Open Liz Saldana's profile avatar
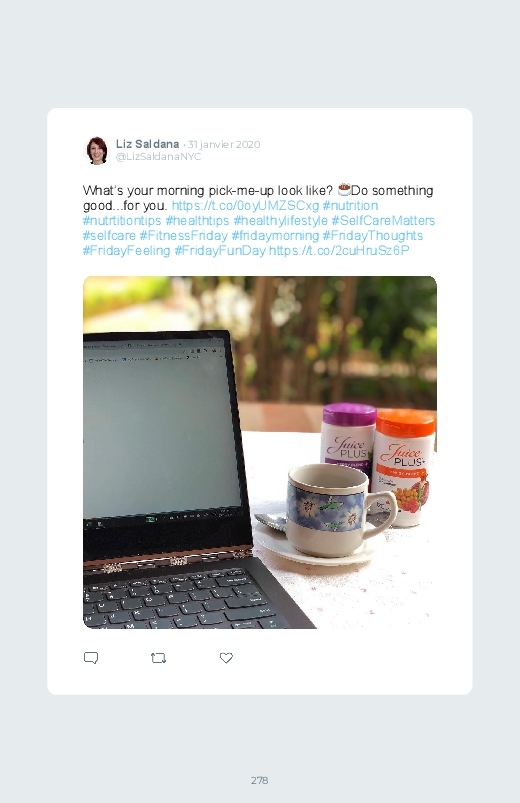Screen dimensions: 520x803 pos(97,151)
